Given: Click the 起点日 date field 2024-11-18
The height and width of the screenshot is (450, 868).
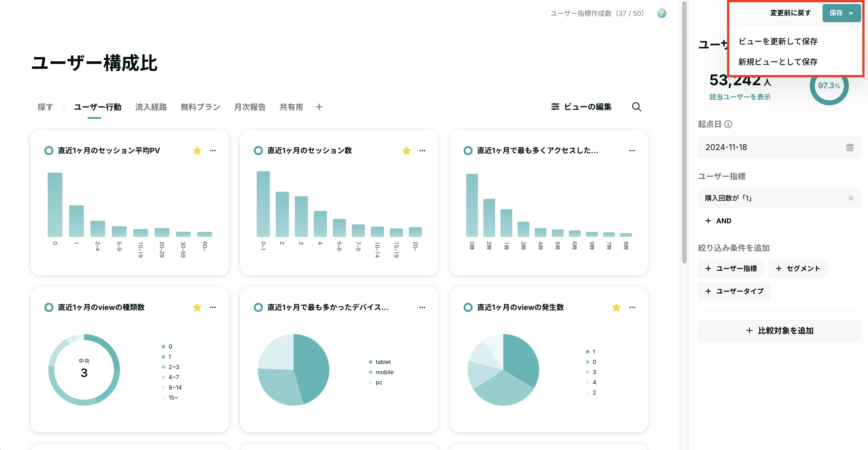Looking at the screenshot, I should [779, 147].
